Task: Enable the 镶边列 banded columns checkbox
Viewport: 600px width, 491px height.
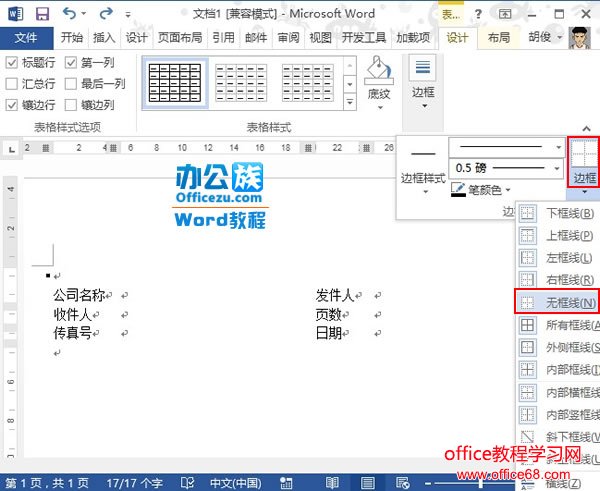Action: [x=71, y=104]
